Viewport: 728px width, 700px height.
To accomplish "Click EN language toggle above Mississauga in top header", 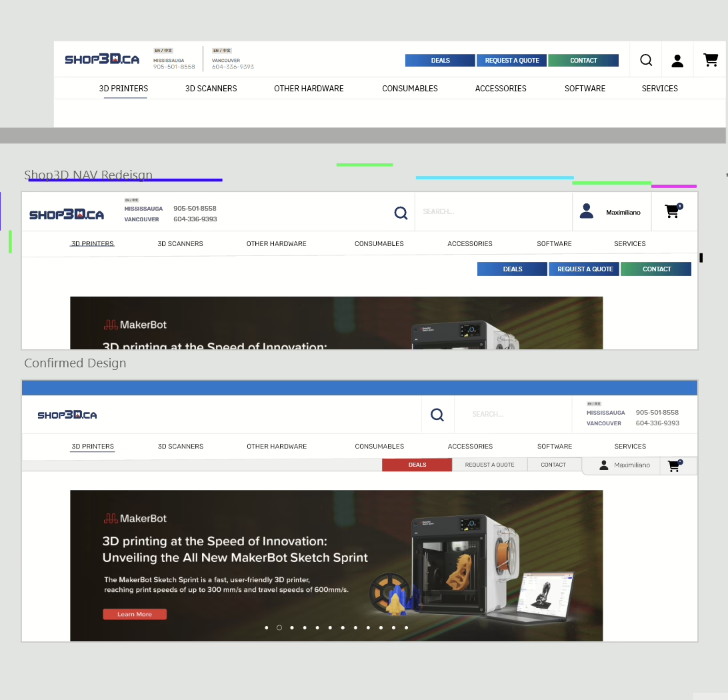I will click(163, 50).
